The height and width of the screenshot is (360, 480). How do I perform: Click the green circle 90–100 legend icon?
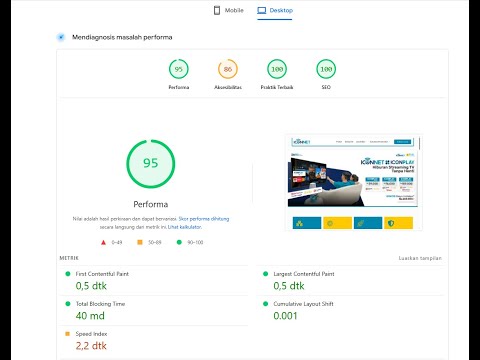[x=179, y=242]
